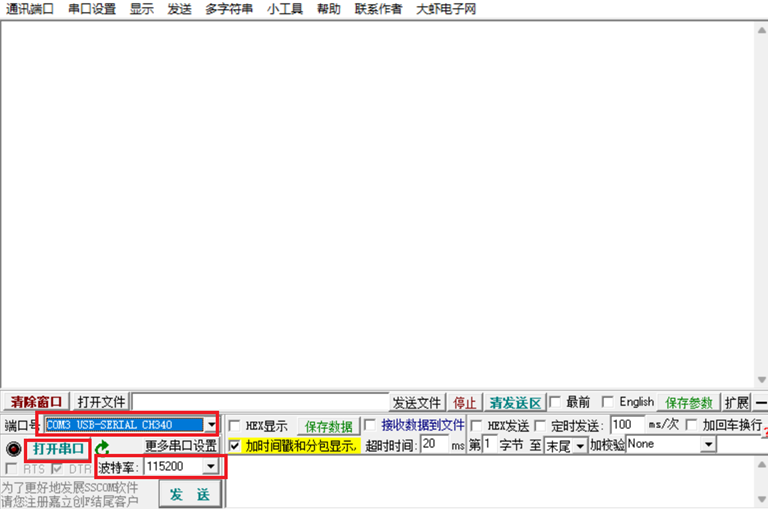The image size is (768, 509).
Task: Open the 小工具 menu
Action: [x=285, y=9]
